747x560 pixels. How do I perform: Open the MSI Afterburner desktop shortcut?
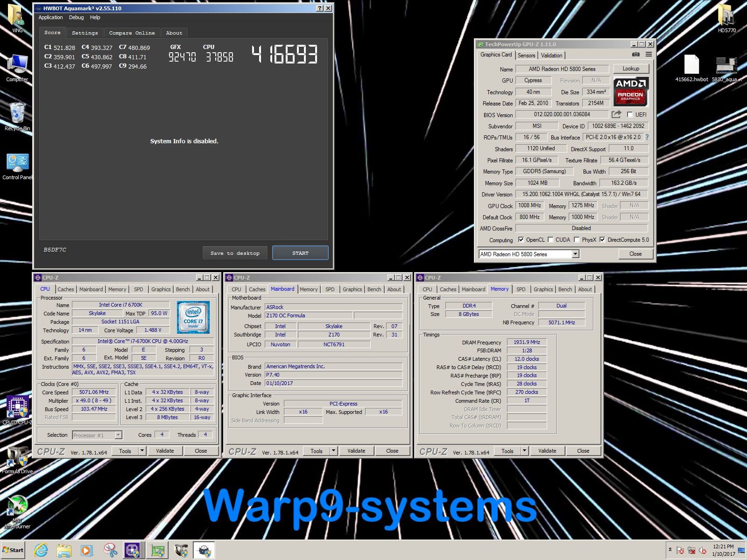[17, 511]
